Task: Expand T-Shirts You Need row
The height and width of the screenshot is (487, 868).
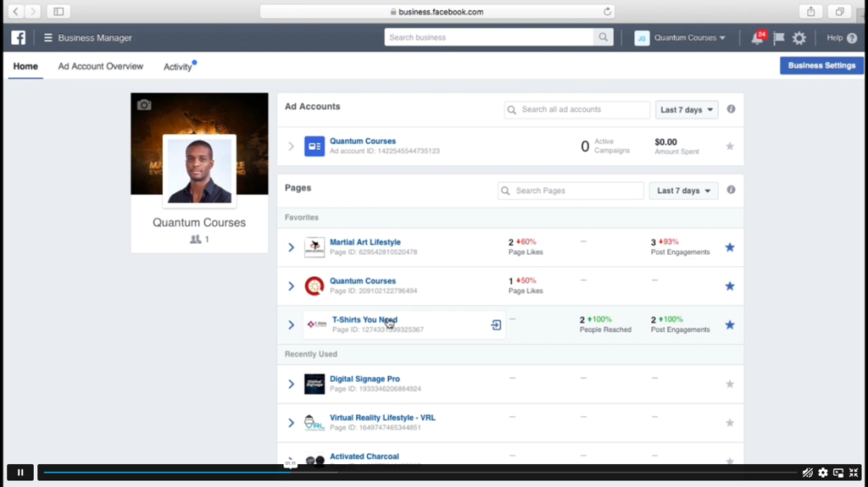Action: 292,324
